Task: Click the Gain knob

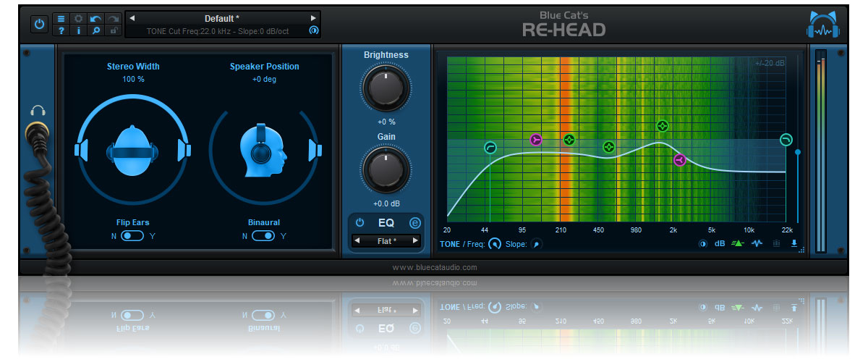Action: point(386,169)
